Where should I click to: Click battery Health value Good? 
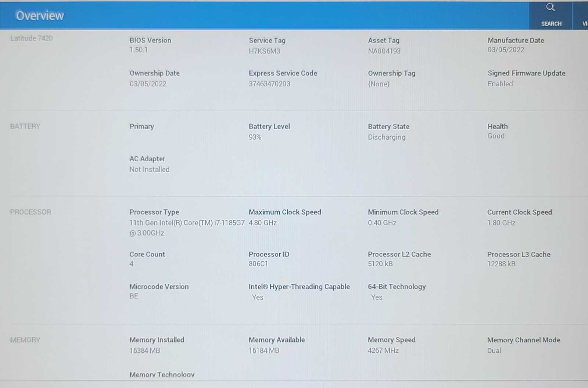pyautogui.click(x=496, y=136)
